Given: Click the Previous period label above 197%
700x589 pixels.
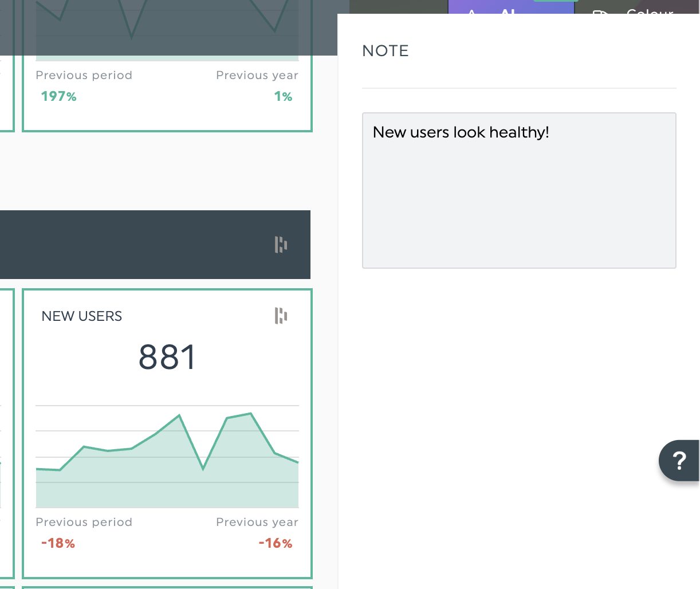Looking at the screenshot, I should pos(84,75).
